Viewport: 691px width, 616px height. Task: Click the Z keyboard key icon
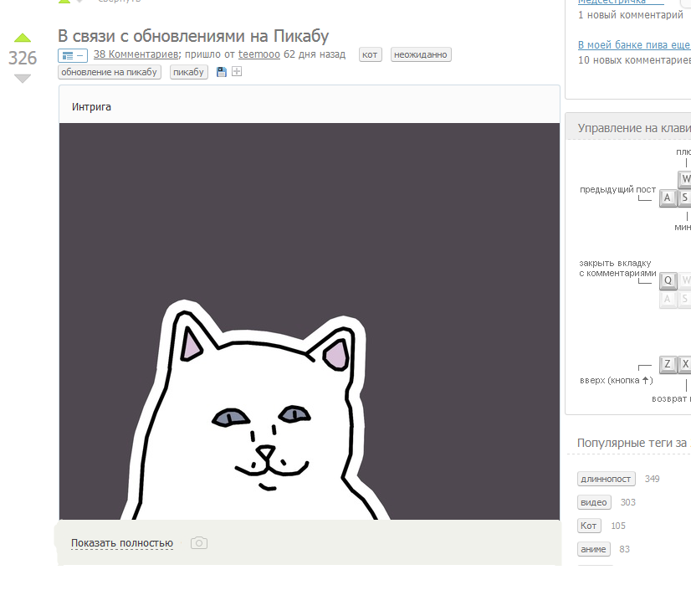[x=668, y=364]
